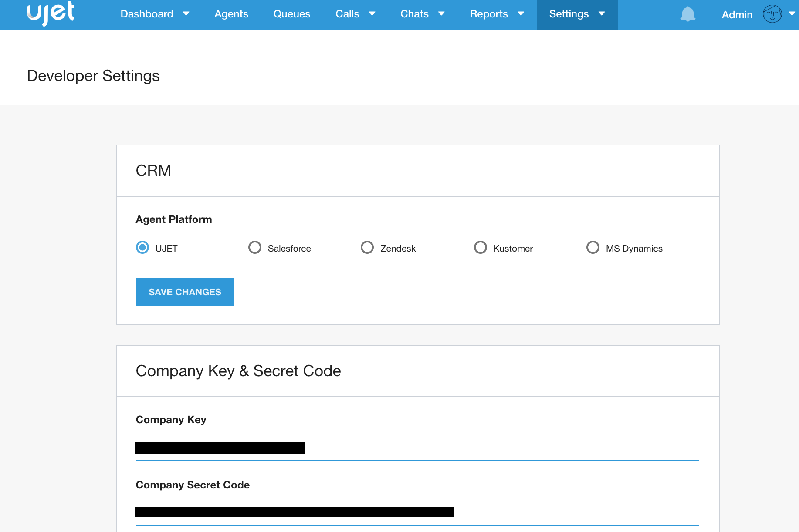
Task: Click the Save Changes button
Action: click(185, 292)
